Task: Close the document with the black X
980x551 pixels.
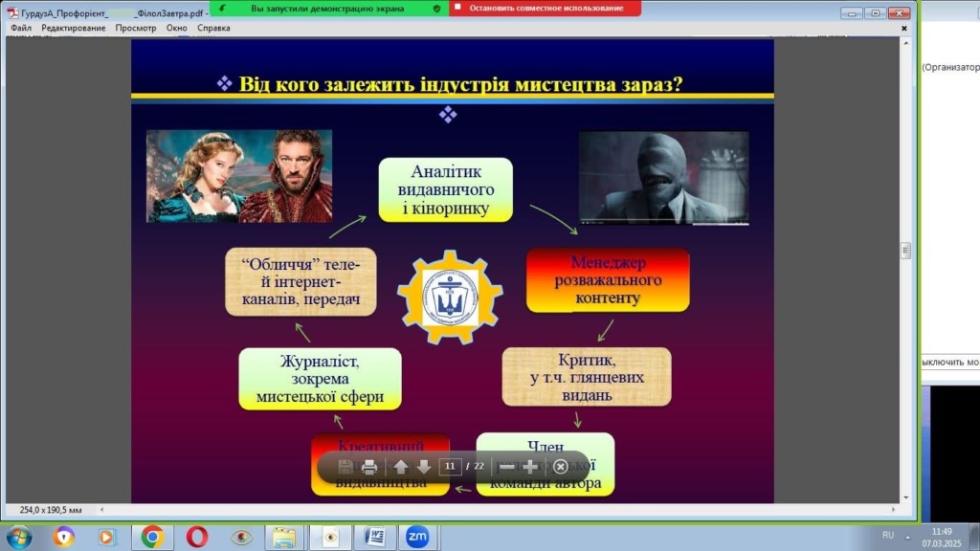Action: (903, 28)
